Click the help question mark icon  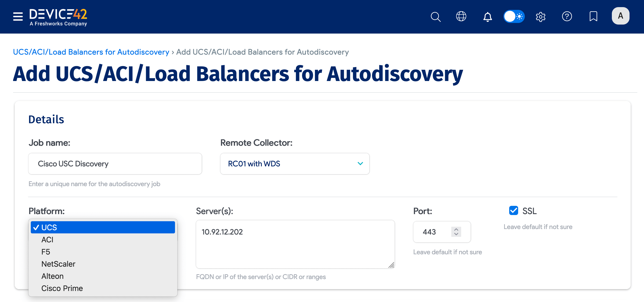click(x=567, y=17)
